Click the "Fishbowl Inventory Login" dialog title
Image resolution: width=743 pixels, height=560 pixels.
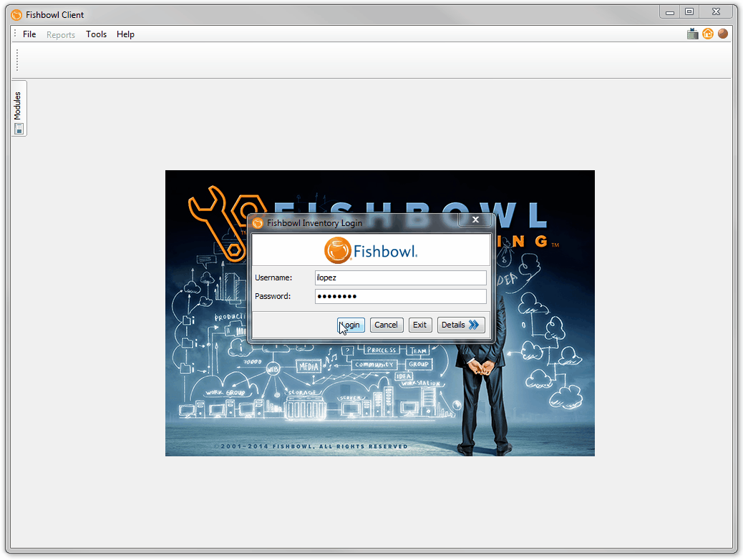click(315, 223)
